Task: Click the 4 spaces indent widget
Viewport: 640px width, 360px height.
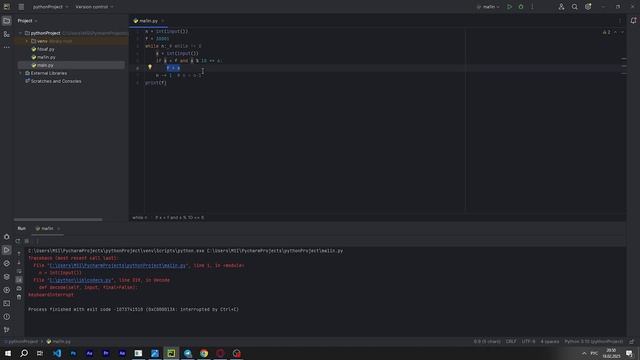Action: pyautogui.click(x=550, y=342)
